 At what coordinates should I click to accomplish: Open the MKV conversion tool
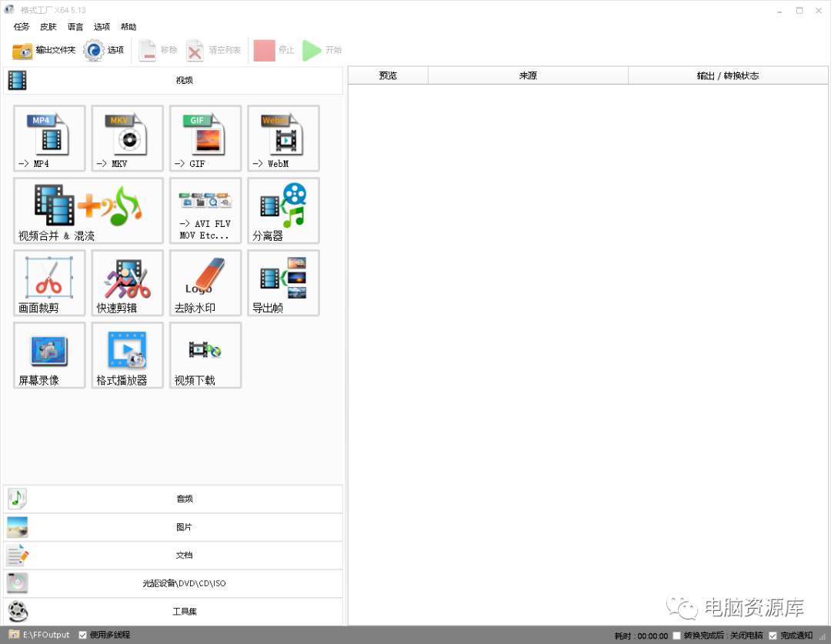click(x=127, y=138)
